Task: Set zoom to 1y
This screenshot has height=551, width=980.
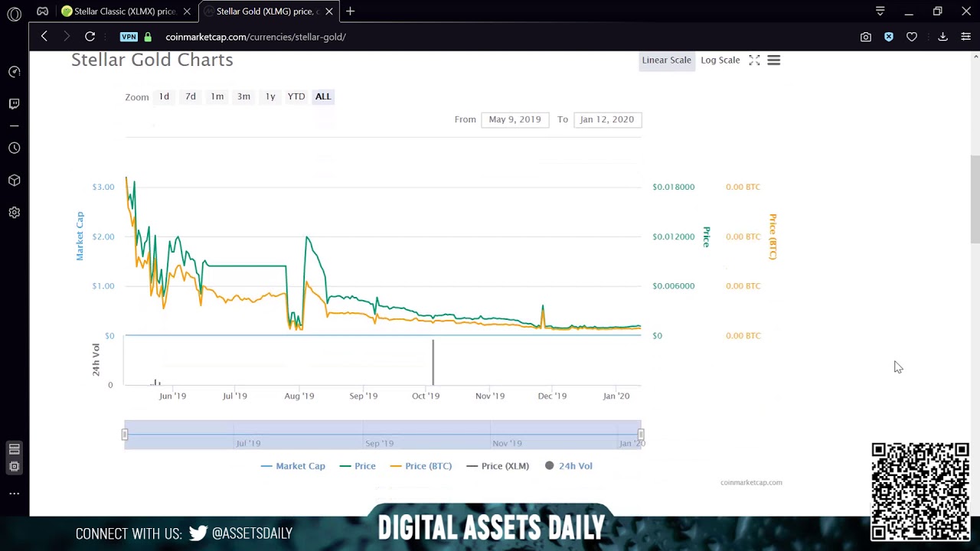Action: point(270,96)
